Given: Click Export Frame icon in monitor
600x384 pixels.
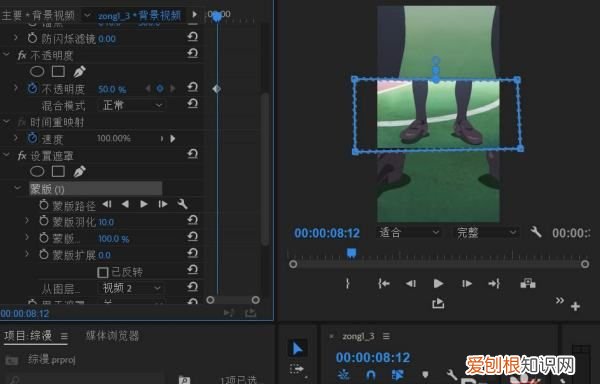Looking at the screenshot, I should 438,304.
